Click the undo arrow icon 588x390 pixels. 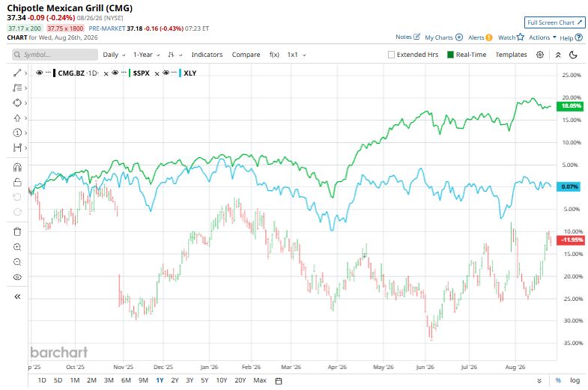pos(17,197)
